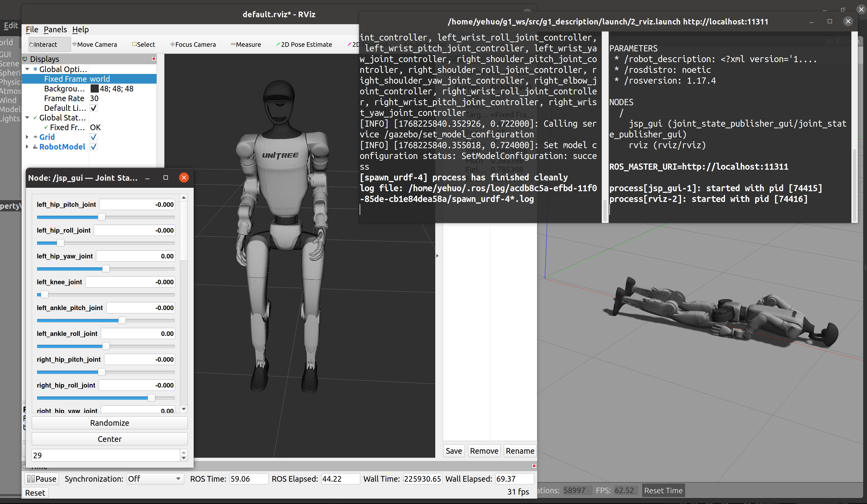
Task: Activate the Move Camera tool
Action: click(x=95, y=44)
